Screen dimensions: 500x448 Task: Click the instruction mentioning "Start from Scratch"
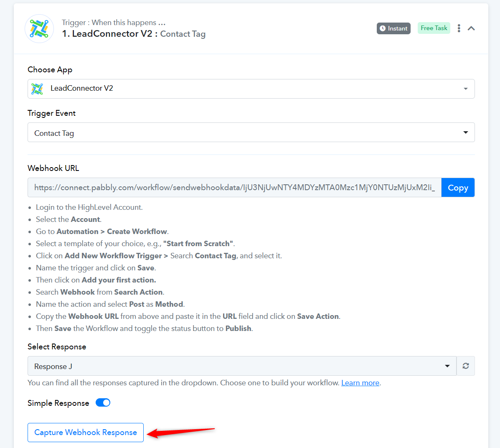coord(135,244)
